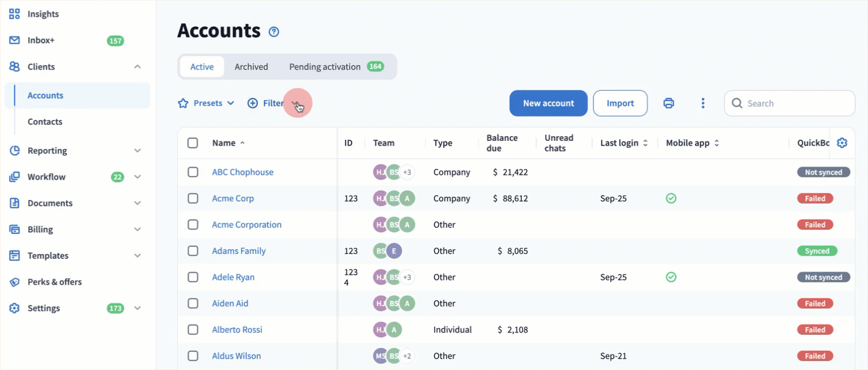Open Perks & offers in the sidebar
Viewport: 868px width, 370px height.
54,282
